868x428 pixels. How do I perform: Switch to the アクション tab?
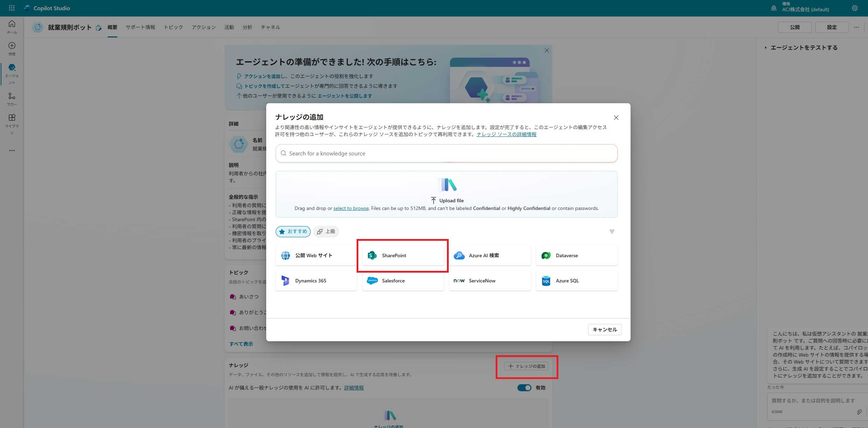point(204,27)
